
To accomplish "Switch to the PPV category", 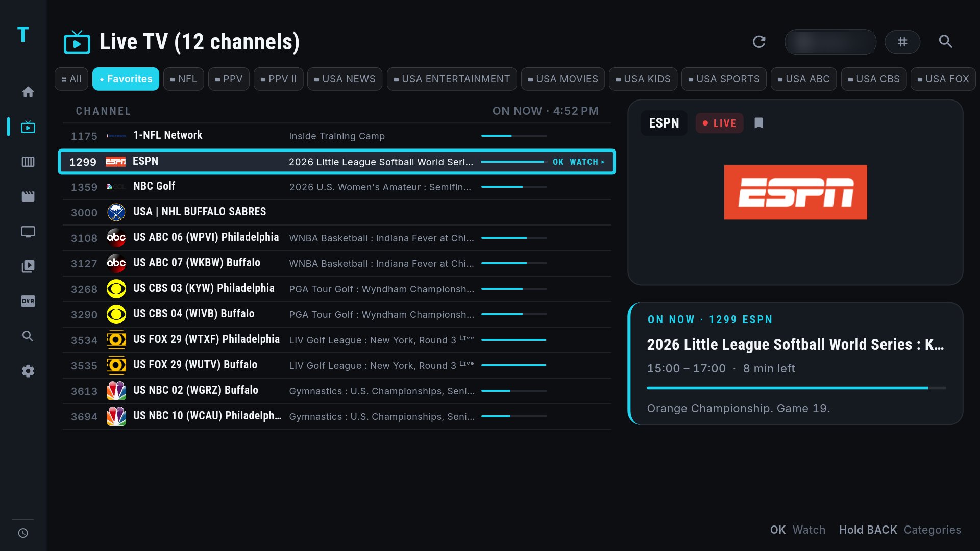I will [229, 79].
